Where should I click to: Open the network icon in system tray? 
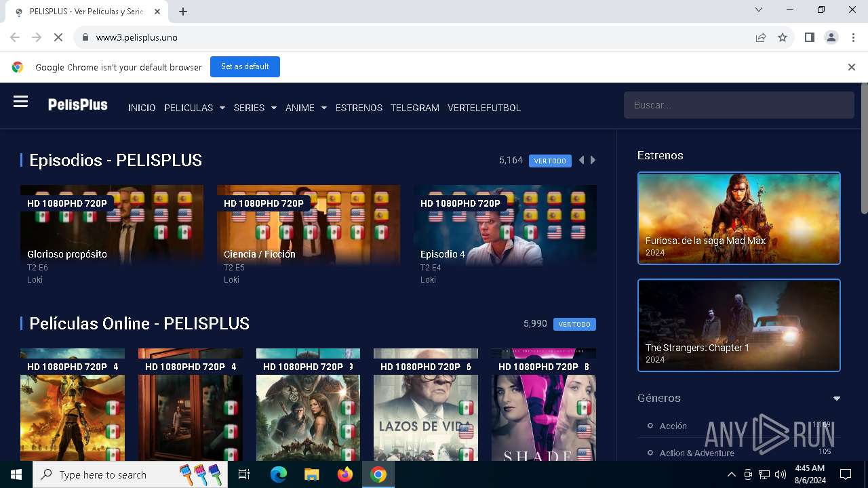[x=764, y=474]
